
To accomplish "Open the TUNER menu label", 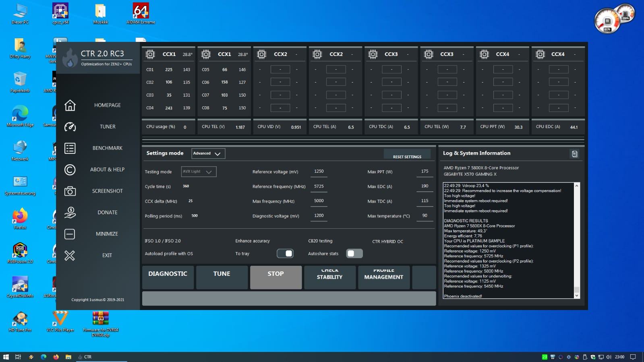I will click(108, 126).
